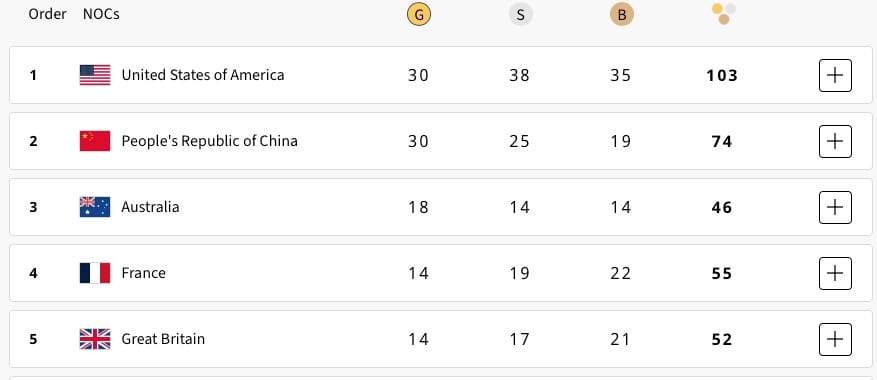The image size is (877, 380).
Task: Click the NOCs column header
Action: click(101, 14)
